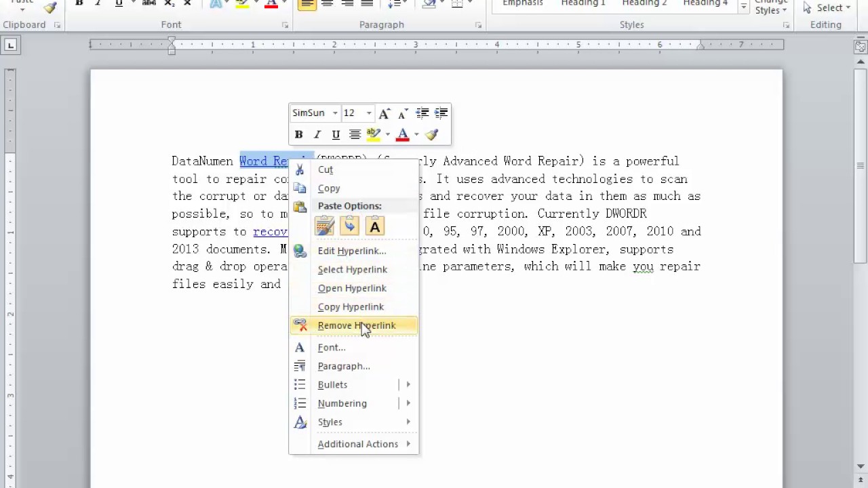The height and width of the screenshot is (488, 868).
Task: Apply yellow highlight from the mini toolbar
Action: click(x=373, y=134)
